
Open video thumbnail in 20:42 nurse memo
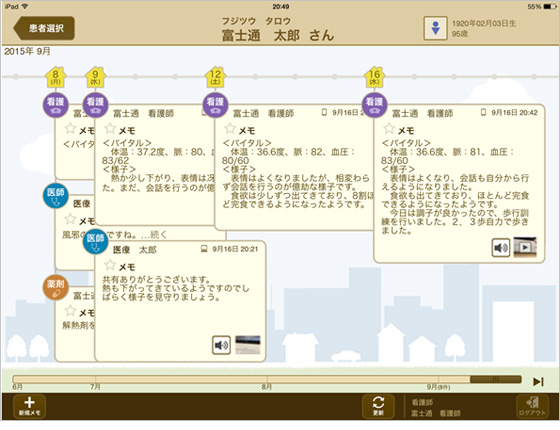coord(525,247)
